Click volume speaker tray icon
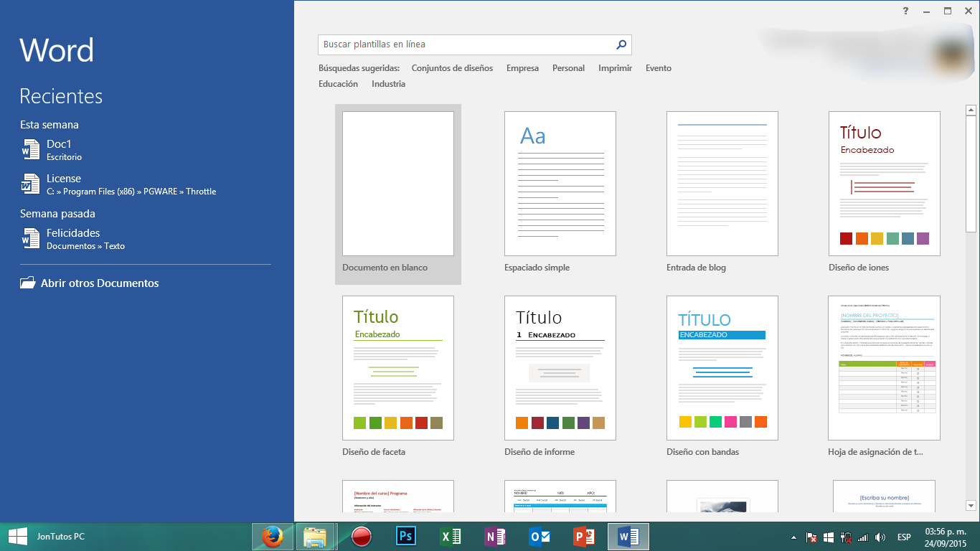980x551 pixels. tap(880, 537)
